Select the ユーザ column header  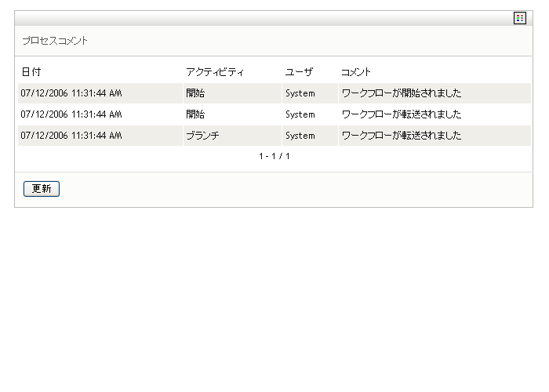click(299, 72)
